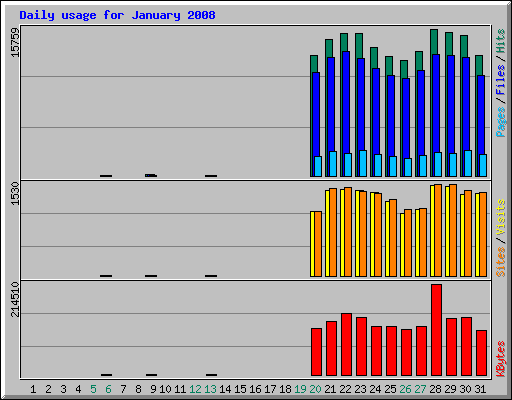Click the tiny hits marker for day 9
This screenshot has width=512, height=400.
point(151,175)
